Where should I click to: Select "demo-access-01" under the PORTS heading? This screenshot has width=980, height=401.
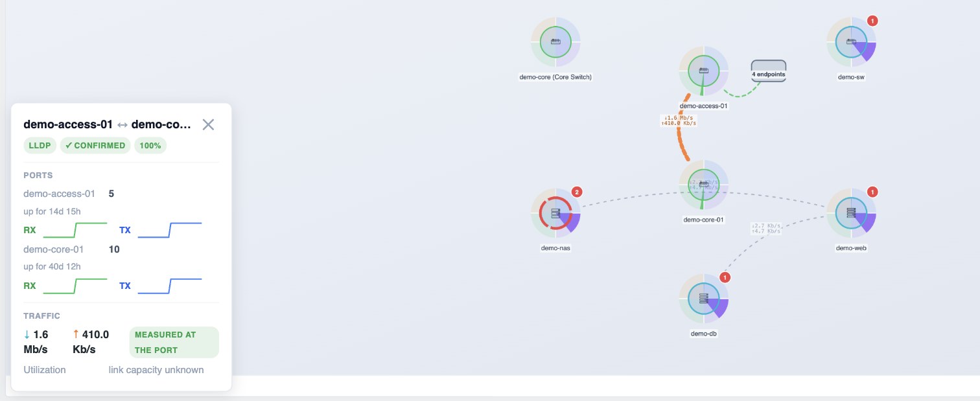tap(60, 194)
